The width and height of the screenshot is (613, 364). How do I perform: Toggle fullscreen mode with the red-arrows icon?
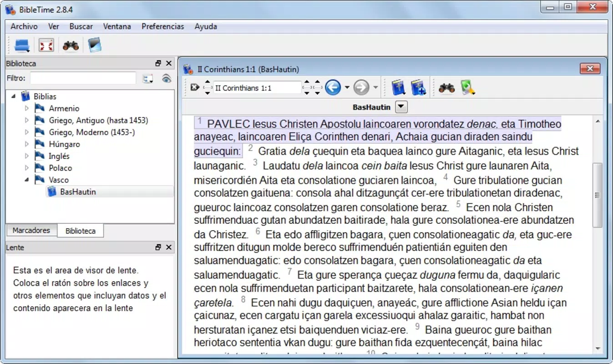[x=46, y=45]
